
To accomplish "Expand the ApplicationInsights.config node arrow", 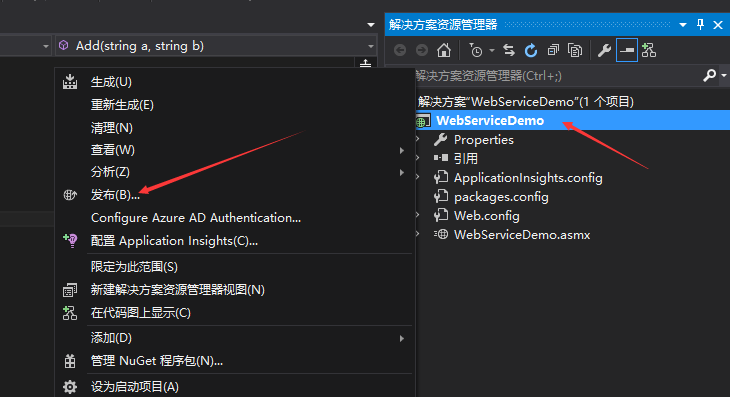I will (x=418, y=177).
